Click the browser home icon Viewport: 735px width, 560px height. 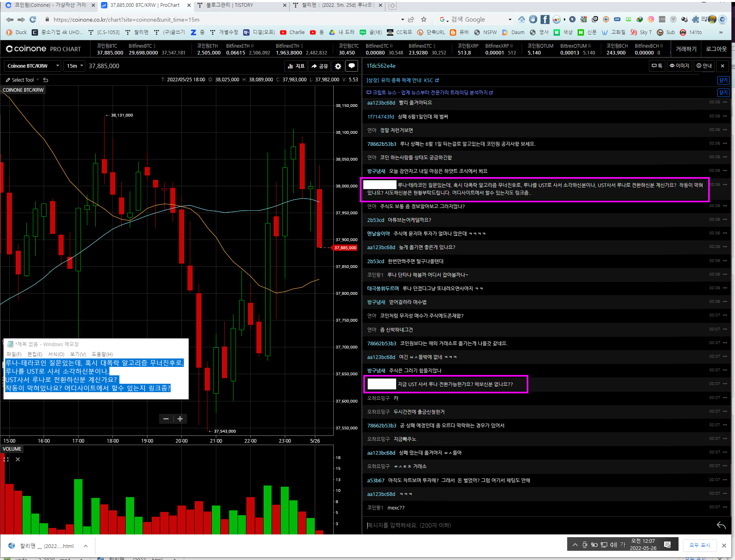(522, 19)
